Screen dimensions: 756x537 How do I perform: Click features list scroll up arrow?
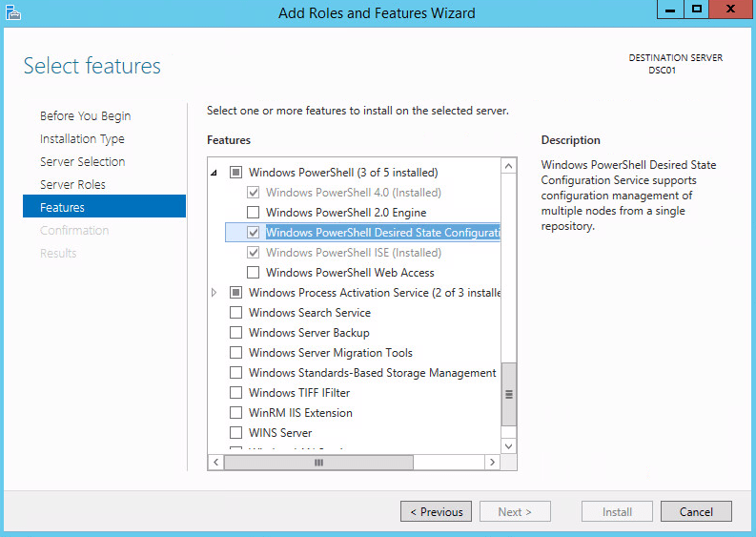[x=509, y=167]
